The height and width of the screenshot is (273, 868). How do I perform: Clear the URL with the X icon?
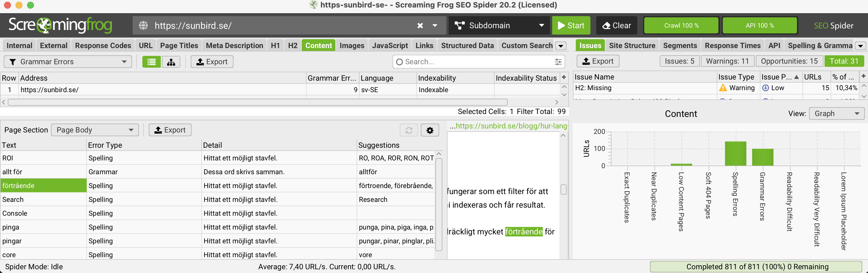[420, 26]
